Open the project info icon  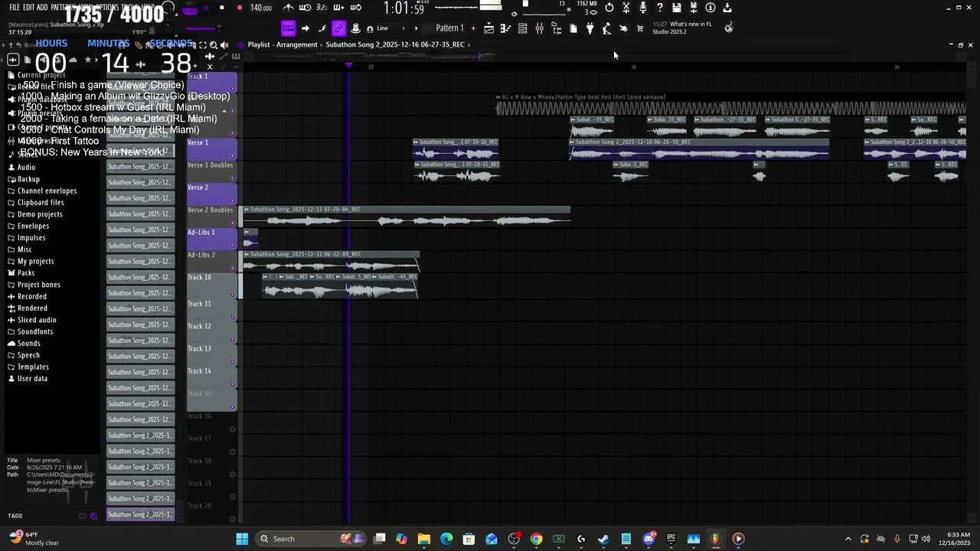710,8
